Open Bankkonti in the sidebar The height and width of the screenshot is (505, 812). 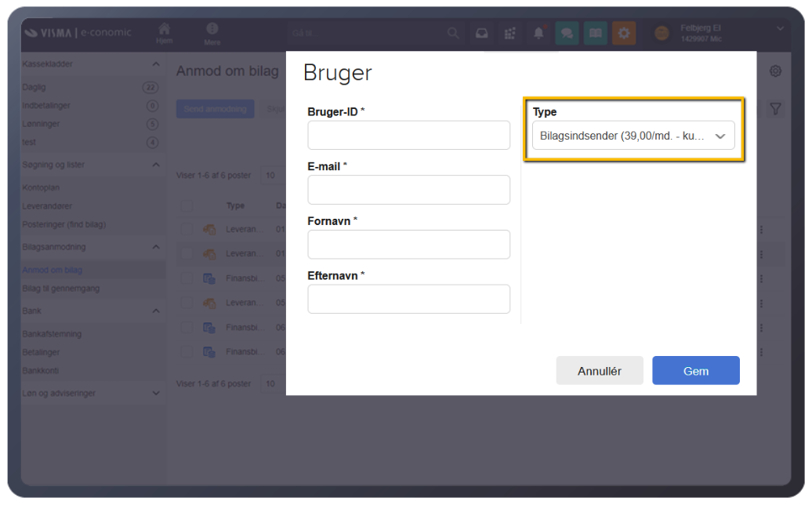41,371
